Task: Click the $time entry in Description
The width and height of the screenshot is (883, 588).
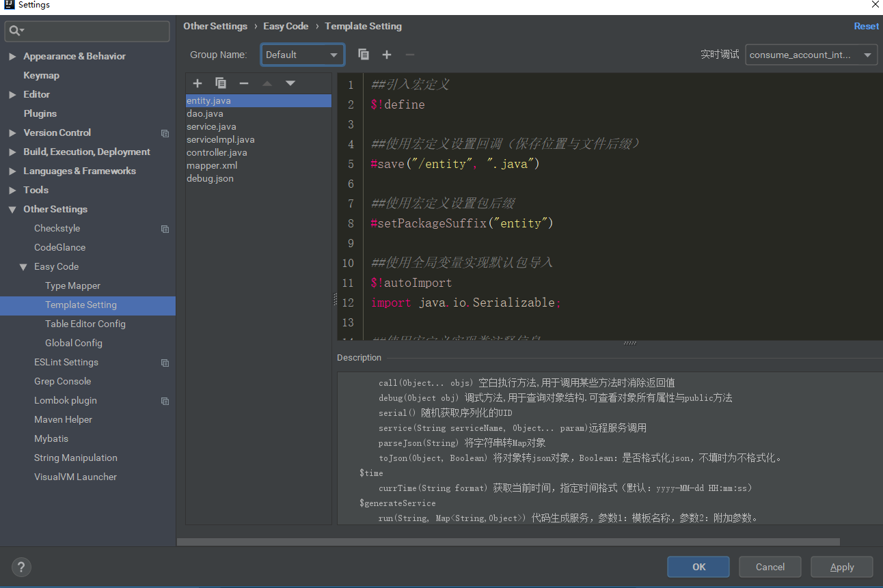Action: coord(371,473)
